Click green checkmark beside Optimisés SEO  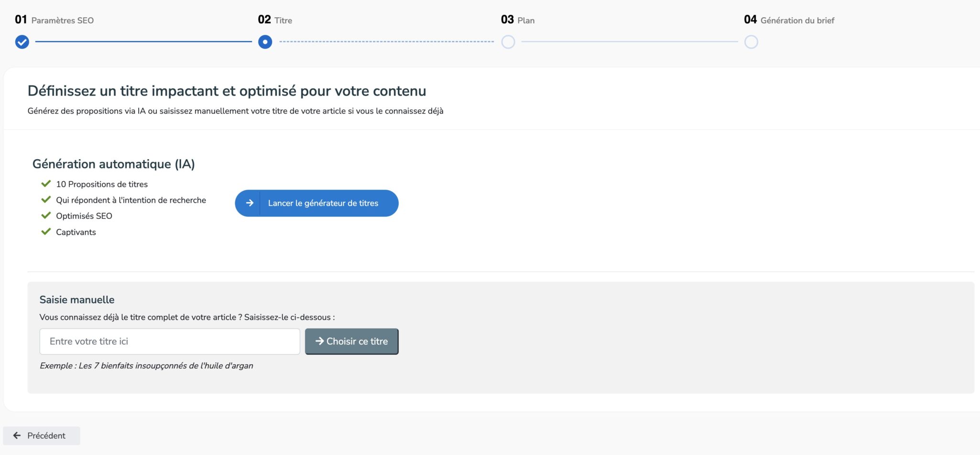pos(46,216)
